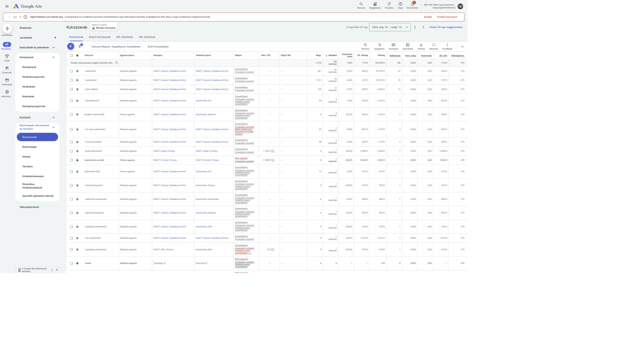The image size is (623, 364).
Task: Open the Továbbiak more options menu
Action: [x=447, y=46]
